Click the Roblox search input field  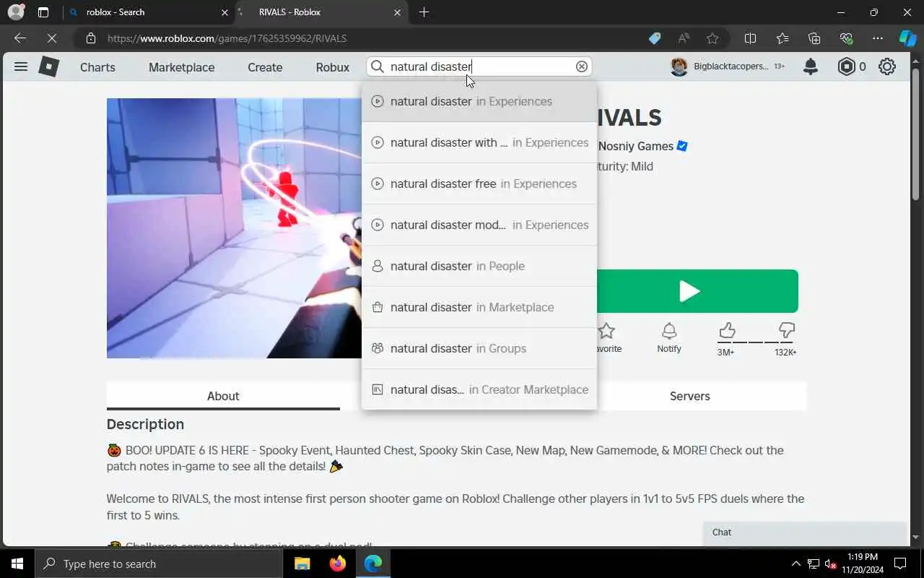tap(479, 66)
